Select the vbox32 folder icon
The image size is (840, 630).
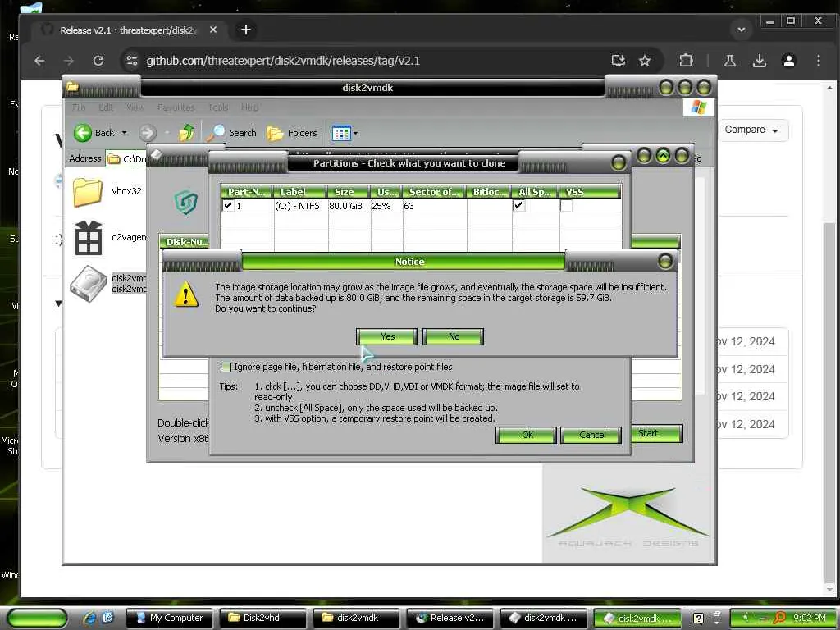pyautogui.click(x=88, y=192)
